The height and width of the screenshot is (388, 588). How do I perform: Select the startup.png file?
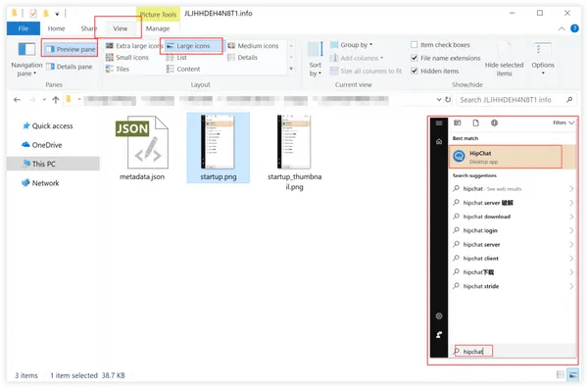[x=219, y=148]
